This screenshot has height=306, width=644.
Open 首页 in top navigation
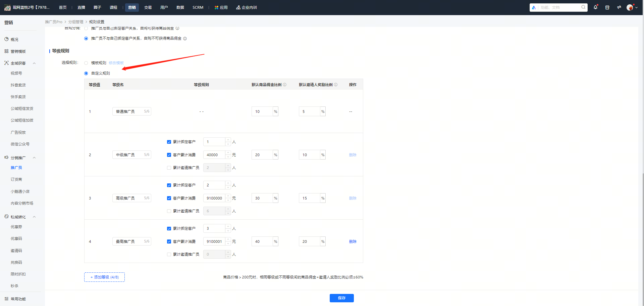click(x=63, y=7)
